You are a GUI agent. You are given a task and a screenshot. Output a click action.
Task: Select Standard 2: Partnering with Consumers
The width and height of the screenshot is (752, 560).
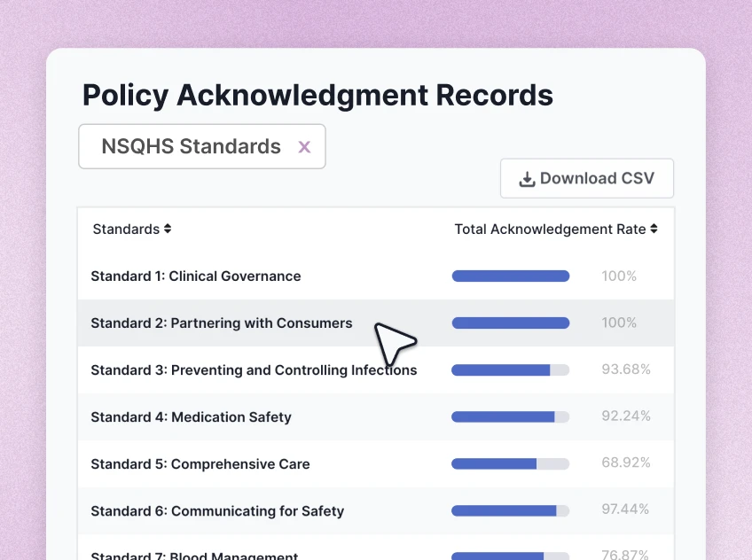(x=222, y=323)
